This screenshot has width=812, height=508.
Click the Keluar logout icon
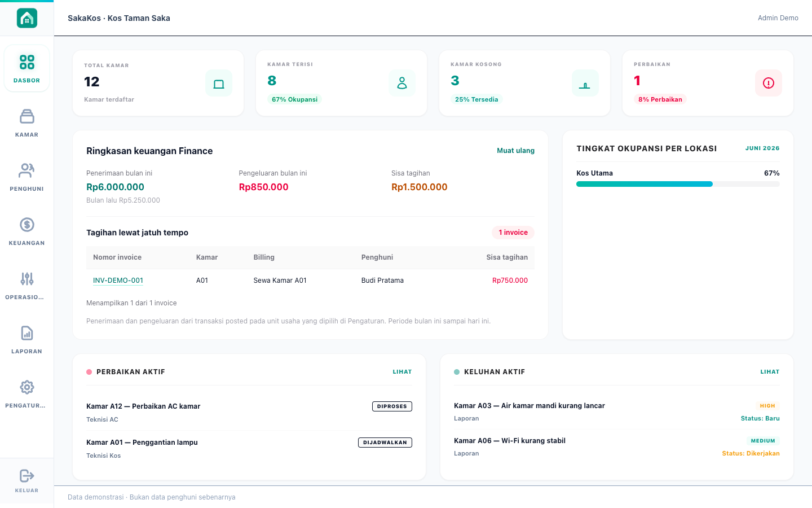[x=27, y=476]
